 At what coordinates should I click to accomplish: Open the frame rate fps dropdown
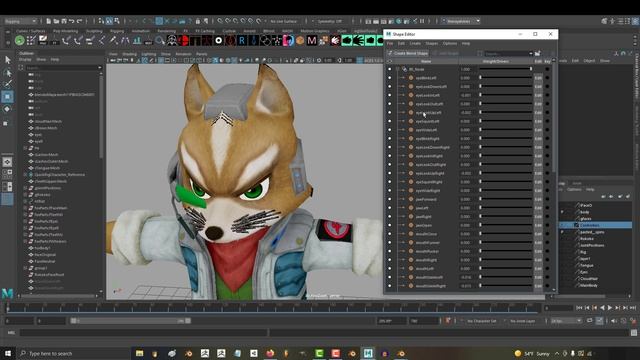pyautogui.click(x=566, y=321)
